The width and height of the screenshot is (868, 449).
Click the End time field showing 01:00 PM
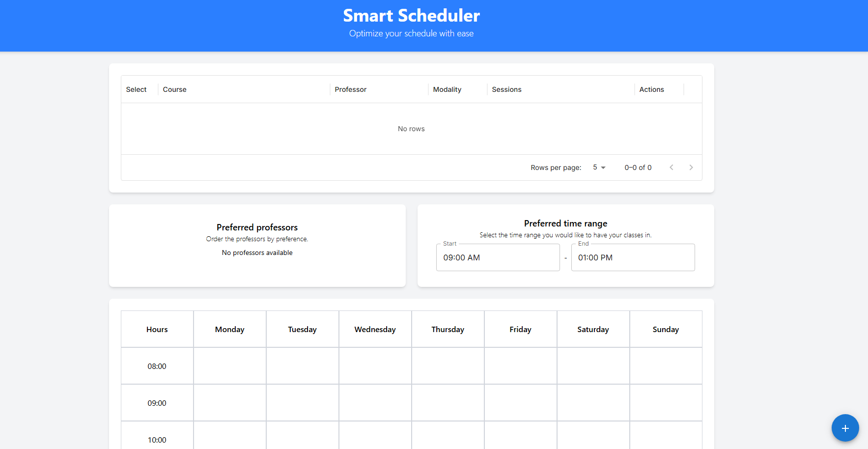point(633,257)
